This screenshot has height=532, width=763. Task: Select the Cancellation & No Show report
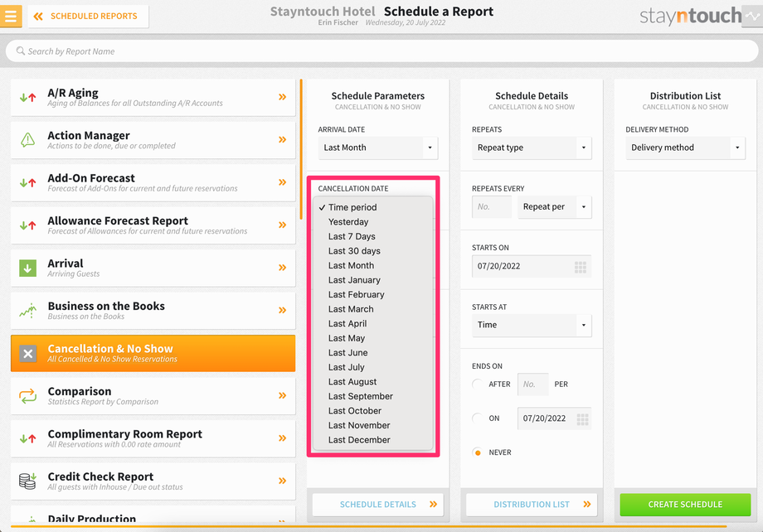pos(153,354)
